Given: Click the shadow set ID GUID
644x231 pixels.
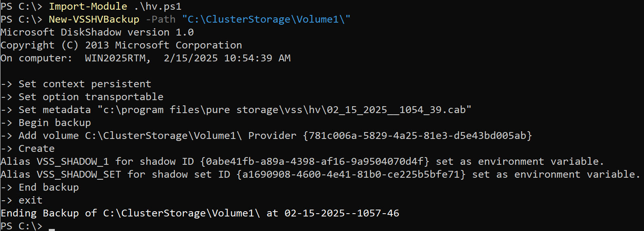Looking at the screenshot, I should [351, 174].
